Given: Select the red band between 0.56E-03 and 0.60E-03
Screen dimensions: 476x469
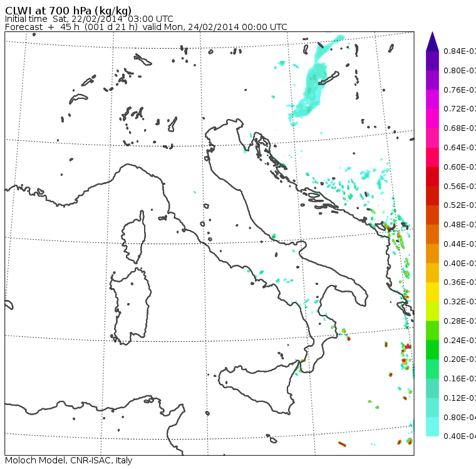Looking at the screenshot, I should (x=432, y=177).
